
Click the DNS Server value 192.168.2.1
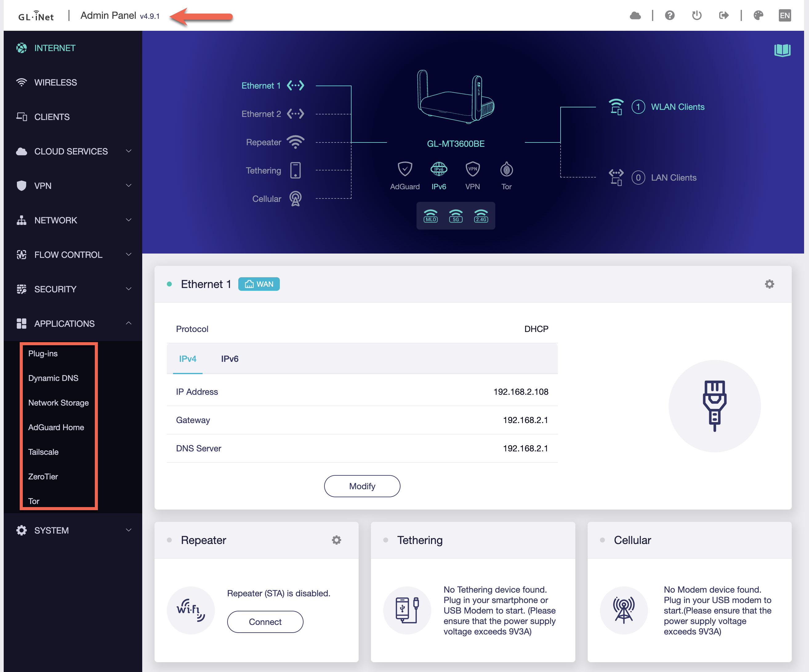click(x=525, y=448)
